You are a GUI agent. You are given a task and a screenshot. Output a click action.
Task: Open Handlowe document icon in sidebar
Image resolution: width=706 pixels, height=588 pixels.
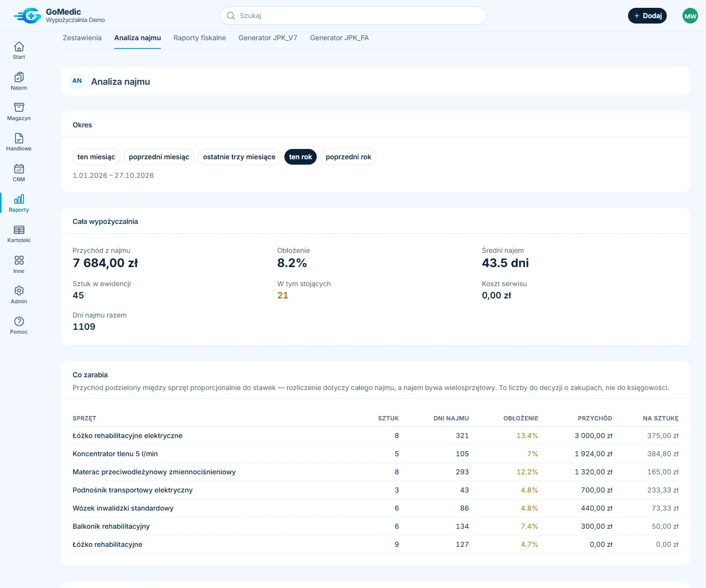tap(19, 138)
